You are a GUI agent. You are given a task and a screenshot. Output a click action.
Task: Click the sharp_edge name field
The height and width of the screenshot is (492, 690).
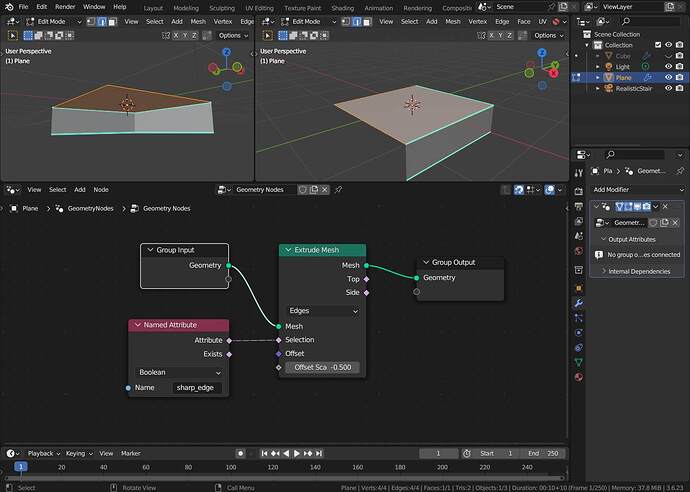[x=197, y=388]
